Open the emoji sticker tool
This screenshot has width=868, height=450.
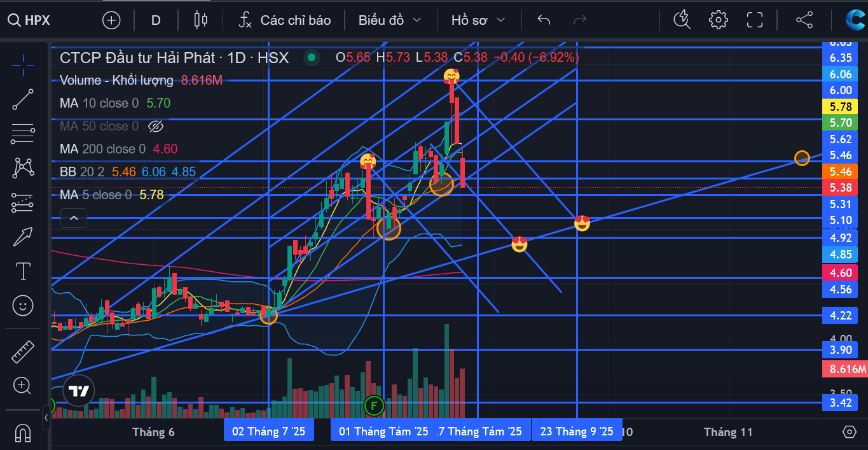point(24,306)
